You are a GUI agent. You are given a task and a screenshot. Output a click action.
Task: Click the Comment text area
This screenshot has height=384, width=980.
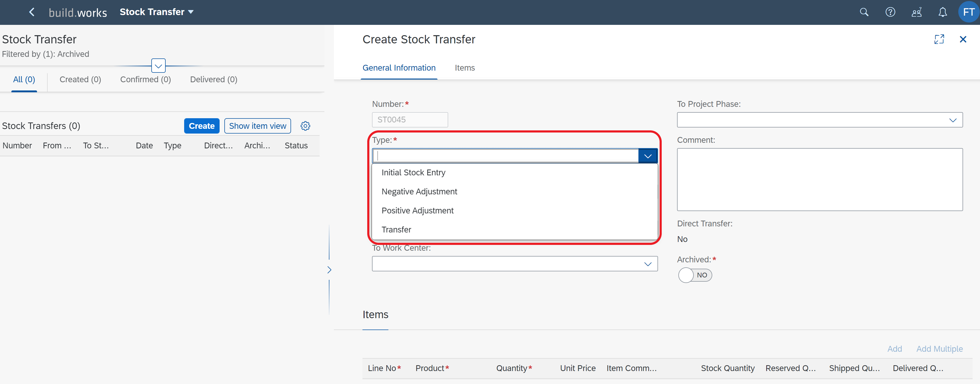(x=819, y=180)
